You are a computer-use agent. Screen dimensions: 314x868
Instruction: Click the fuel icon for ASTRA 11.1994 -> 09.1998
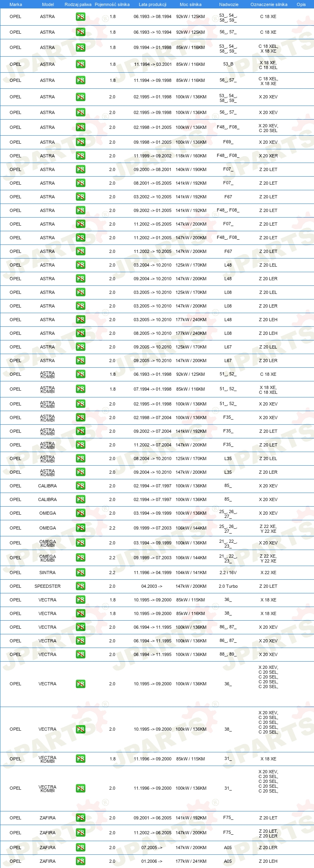(x=80, y=80)
